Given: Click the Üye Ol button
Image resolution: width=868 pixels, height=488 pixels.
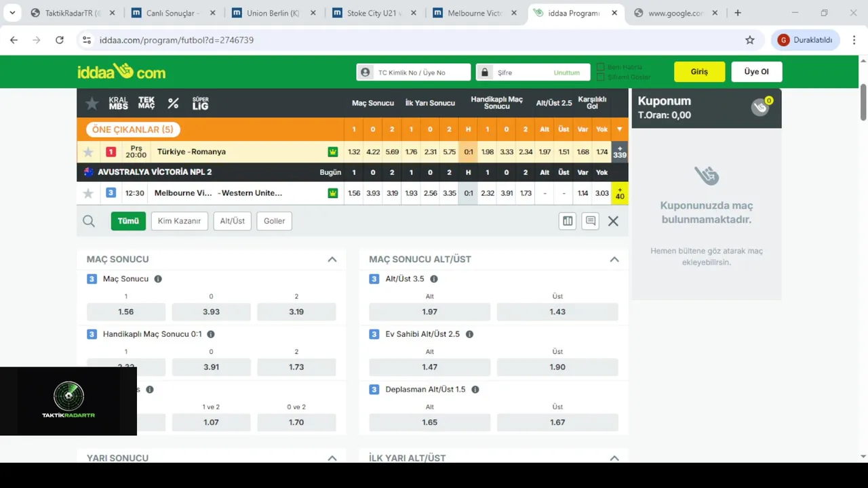Looking at the screenshot, I should [757, 72].
